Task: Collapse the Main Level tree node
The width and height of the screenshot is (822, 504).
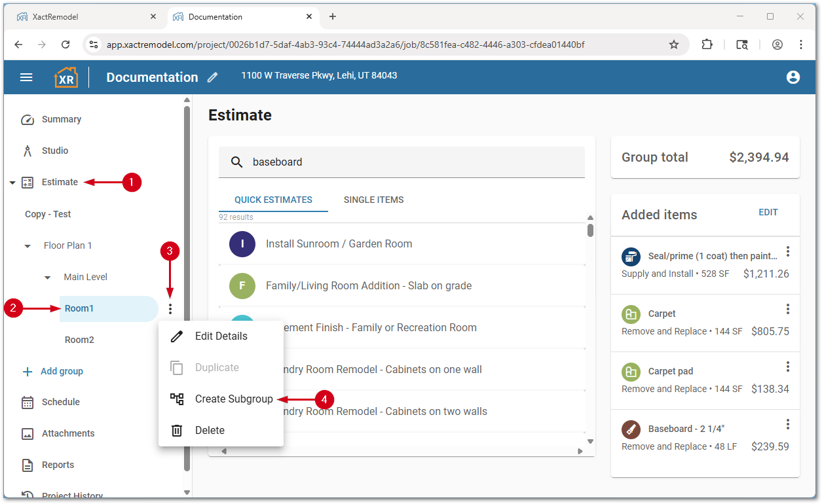Action: click(x=47, y=278)
